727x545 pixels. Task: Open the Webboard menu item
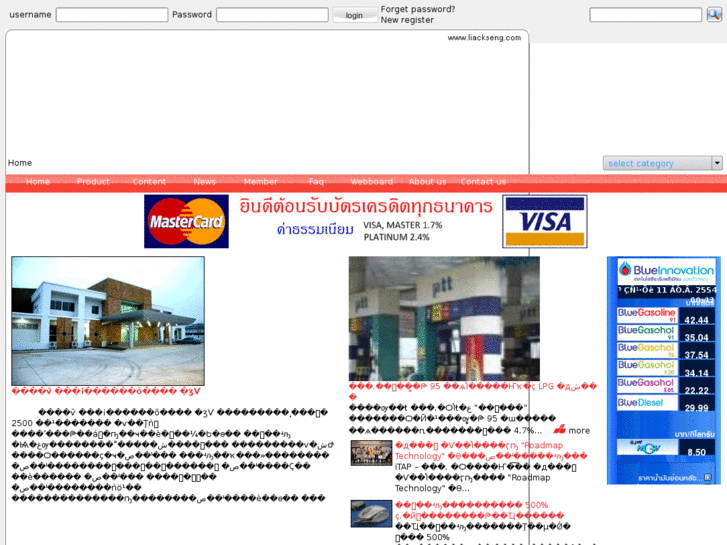point(371,182)
